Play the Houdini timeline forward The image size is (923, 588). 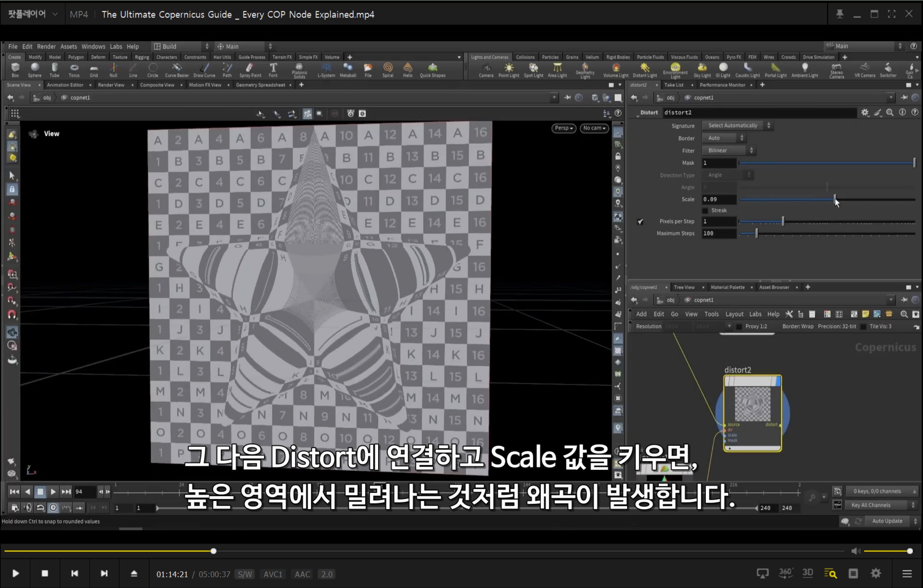click(x=53, y=492)
